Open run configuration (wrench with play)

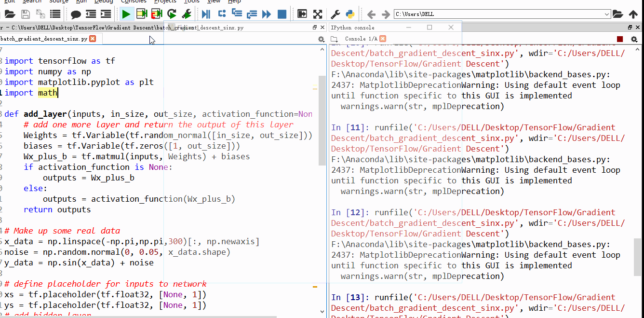tap(188, 14)
